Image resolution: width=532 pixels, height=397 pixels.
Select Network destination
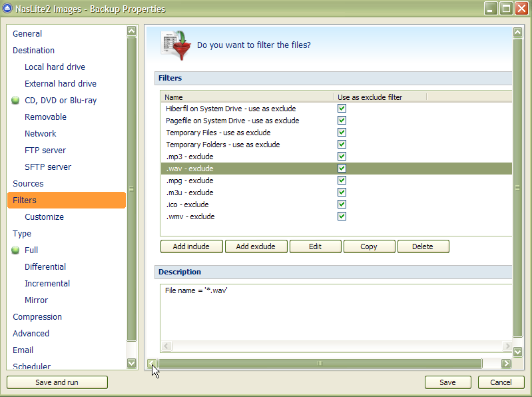41,134
